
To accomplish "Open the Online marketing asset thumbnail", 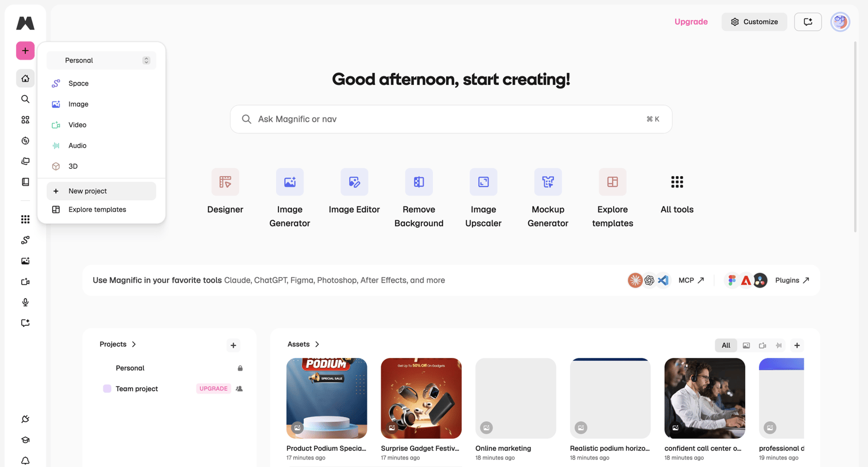I will tap(516, 398).
